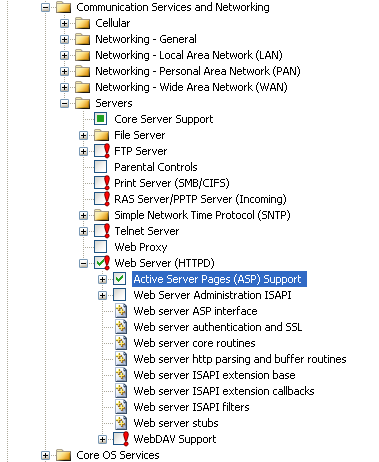Image resolution: width=379 pixels, height=462 pixels.
Task: Select the 'Parental Controls' label
Action: [156, 167]
